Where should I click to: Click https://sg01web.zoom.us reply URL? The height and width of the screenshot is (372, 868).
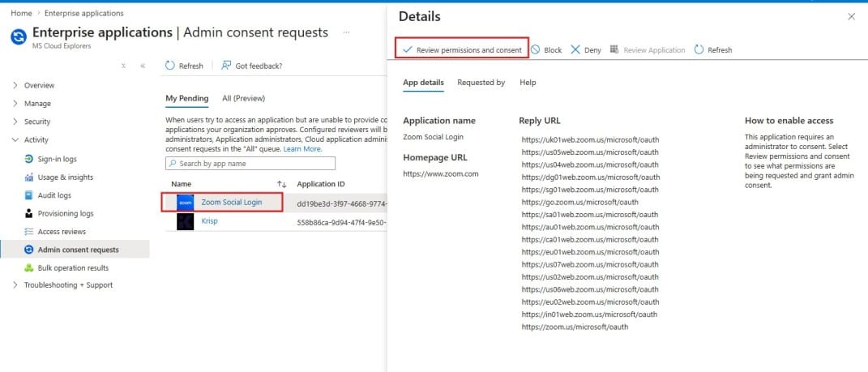coord(590,190)
